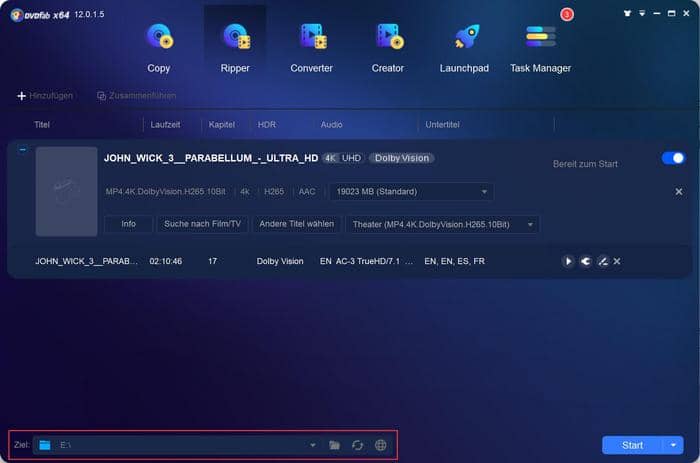Preview the title with the play icon
Screen dimensions: 700x463
[x=568, y=261]
